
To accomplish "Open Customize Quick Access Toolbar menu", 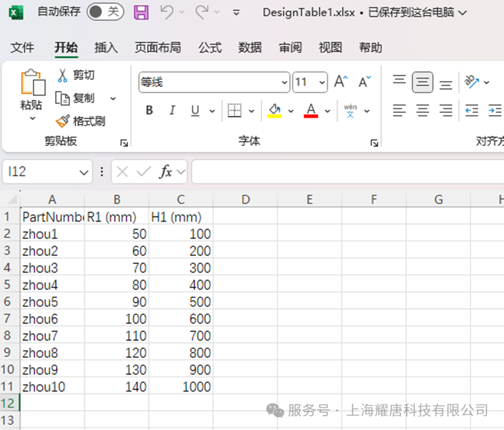I will point(236,13).
